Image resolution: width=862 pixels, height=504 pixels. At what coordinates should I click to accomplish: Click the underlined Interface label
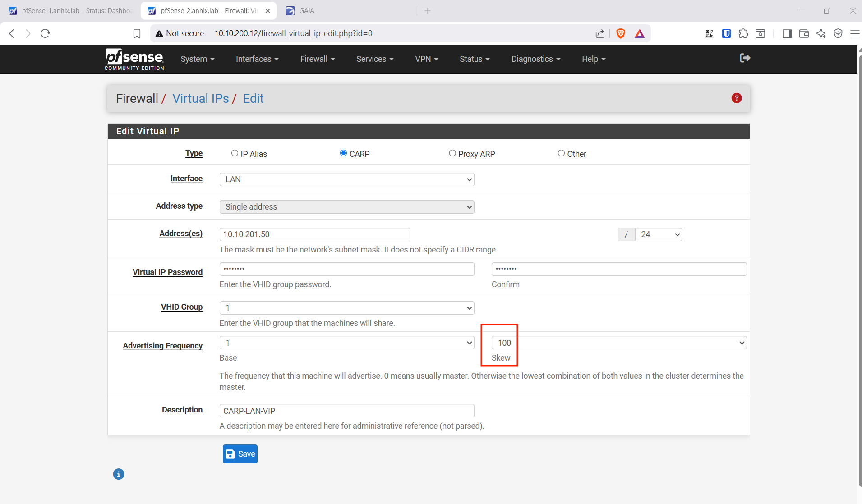tap(186, 179)
